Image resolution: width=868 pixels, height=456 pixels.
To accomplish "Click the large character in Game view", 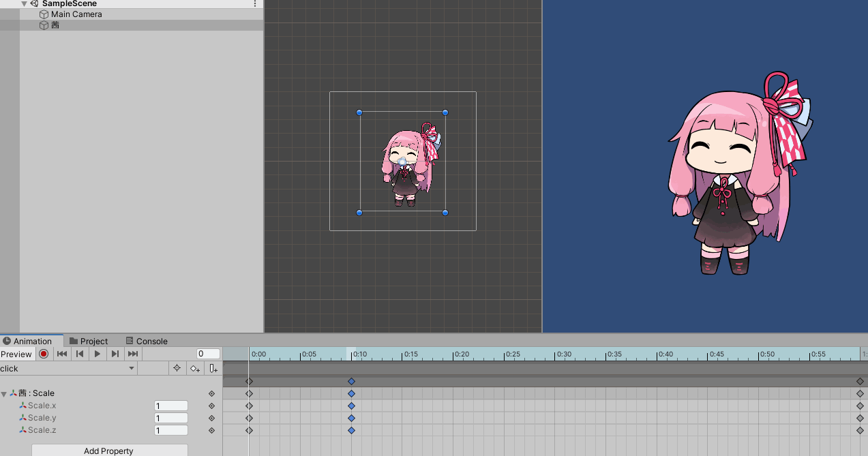I will click(740, 174).
